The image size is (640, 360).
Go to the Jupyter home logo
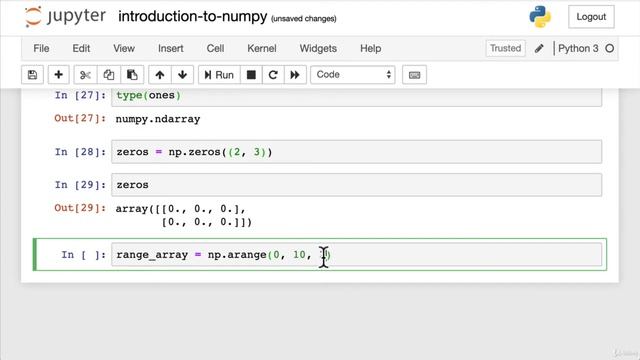pyautogui.click(x=65, y=17)
